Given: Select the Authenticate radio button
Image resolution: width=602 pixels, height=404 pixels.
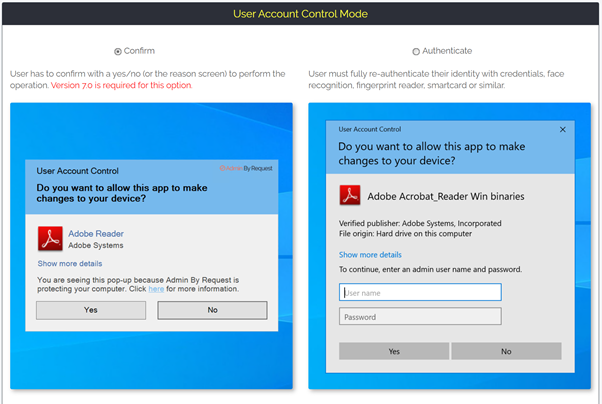Looking at the screenshot, I should 416,51.
